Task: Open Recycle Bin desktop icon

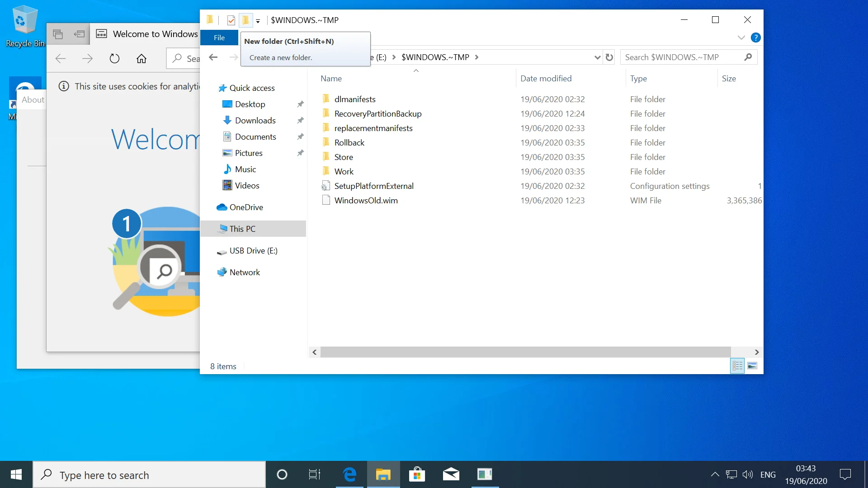Action: [24, 26]
